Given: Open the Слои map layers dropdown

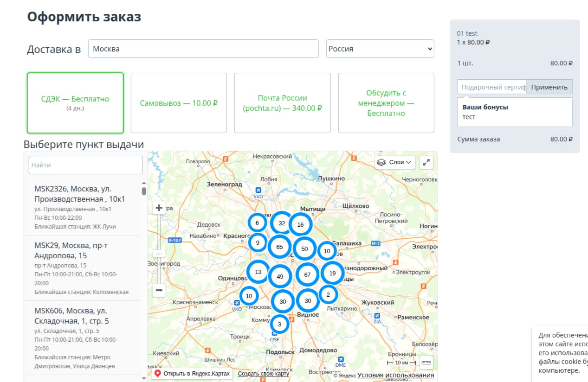Looking at the screenshot, I should [394, 163].
